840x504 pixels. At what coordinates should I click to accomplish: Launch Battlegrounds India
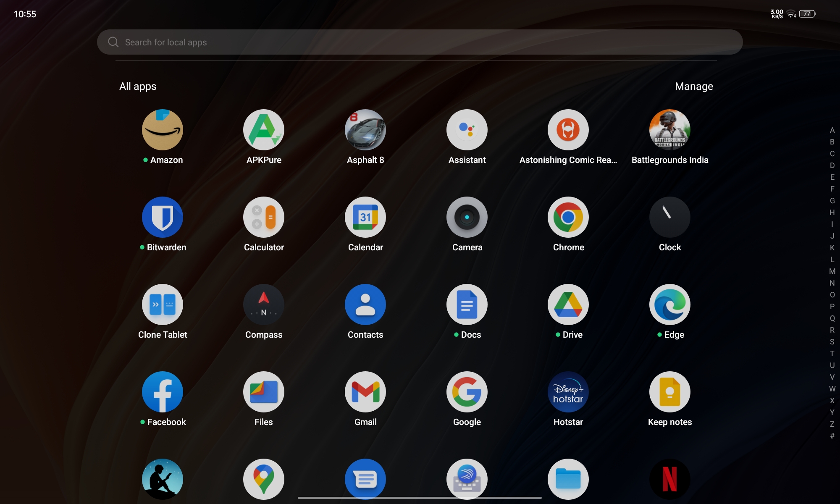670,130
